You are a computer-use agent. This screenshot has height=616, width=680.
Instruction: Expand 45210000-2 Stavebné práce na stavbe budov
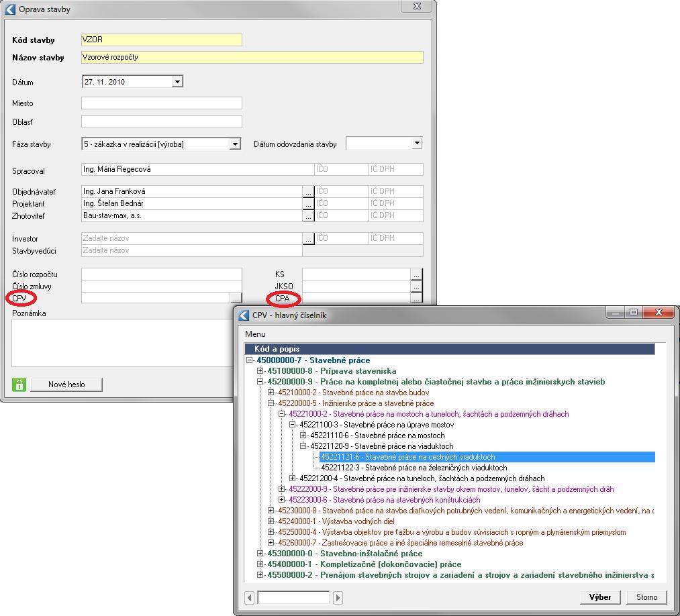(271, 393)
